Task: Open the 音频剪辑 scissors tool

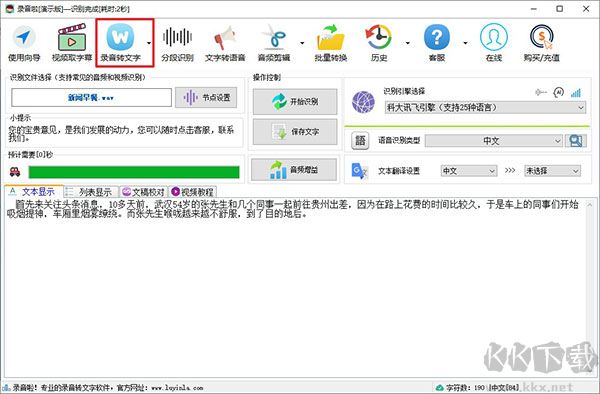Action: tap(274, 43)
